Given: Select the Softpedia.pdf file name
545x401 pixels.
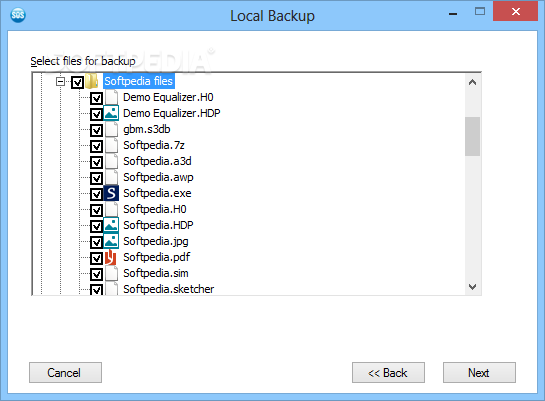Looking at the screenshot, I should pos(156,257).
